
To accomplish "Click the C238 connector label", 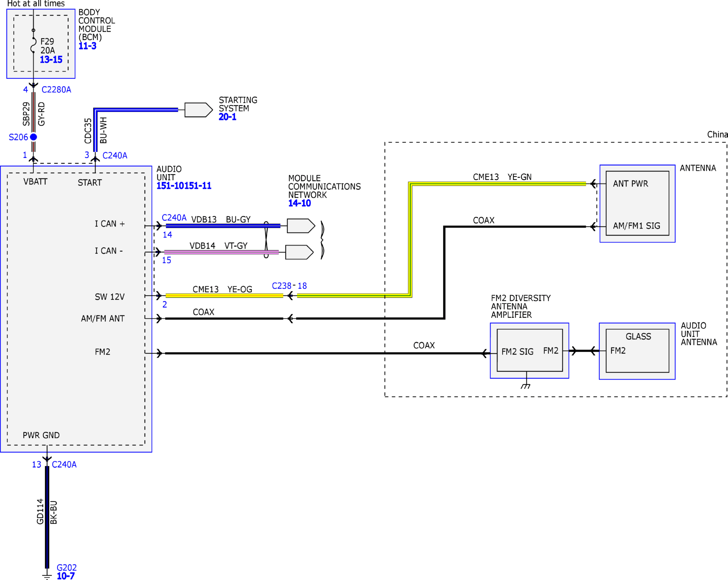I will click(x=281, y=286).
